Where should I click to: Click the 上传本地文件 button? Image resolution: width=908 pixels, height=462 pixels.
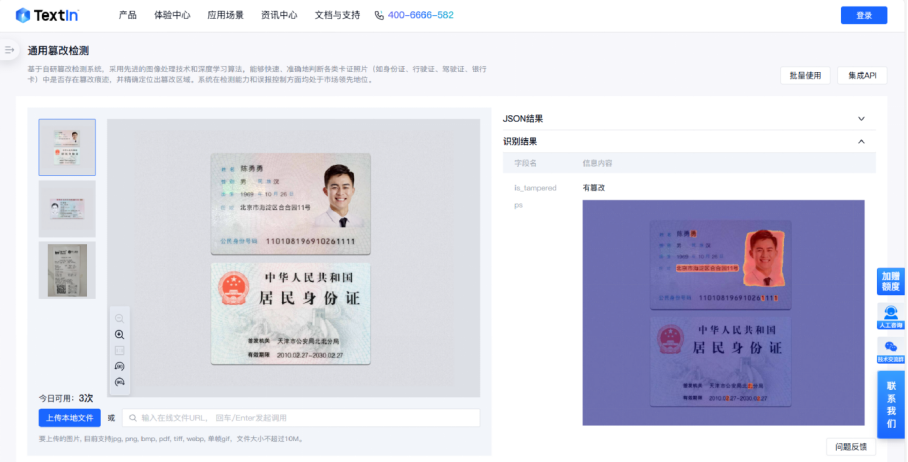(69, 418)
